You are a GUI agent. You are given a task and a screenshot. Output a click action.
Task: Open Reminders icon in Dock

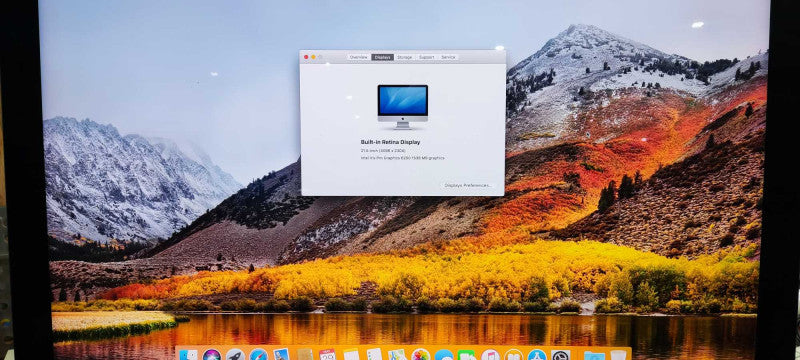tap(374, 355)
